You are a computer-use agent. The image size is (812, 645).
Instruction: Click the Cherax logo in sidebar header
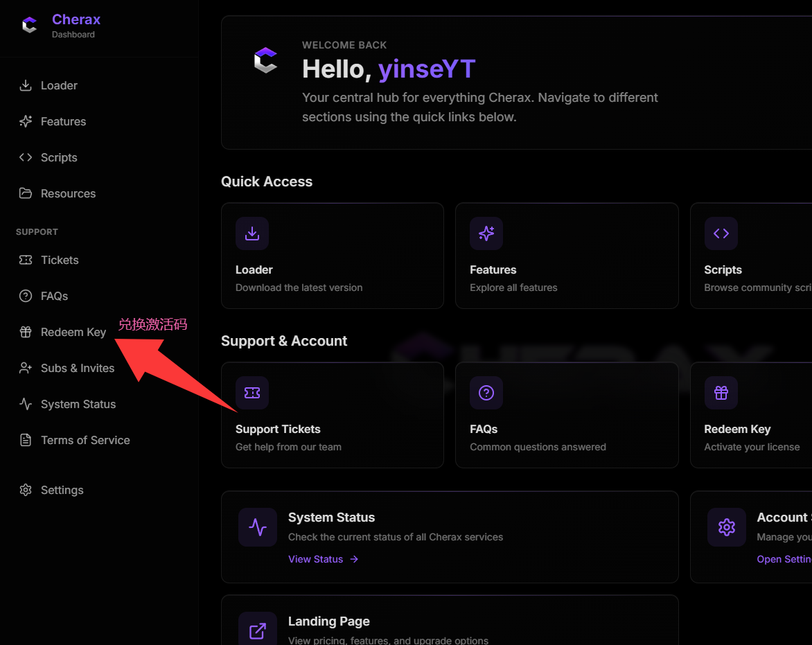tap(29, 26)
